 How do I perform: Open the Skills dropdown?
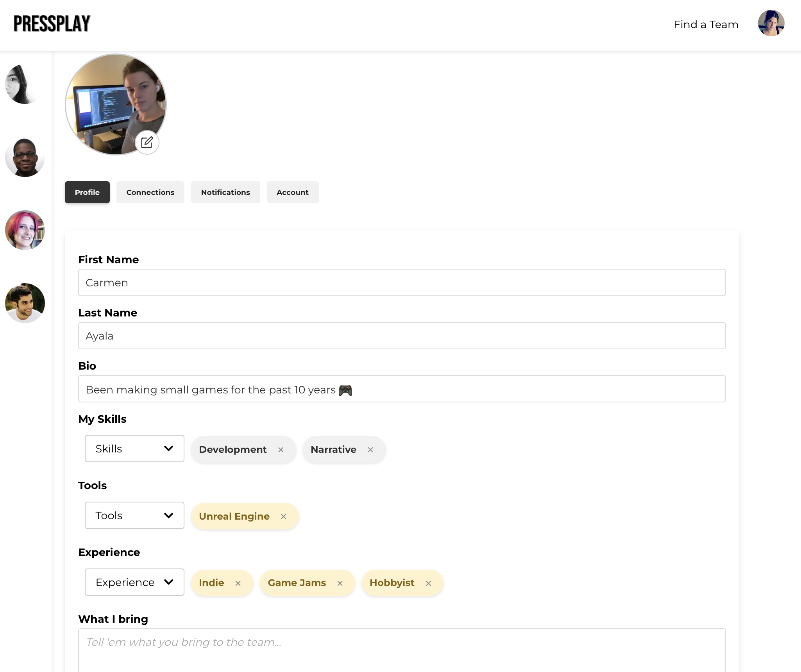tap(134, 448)
